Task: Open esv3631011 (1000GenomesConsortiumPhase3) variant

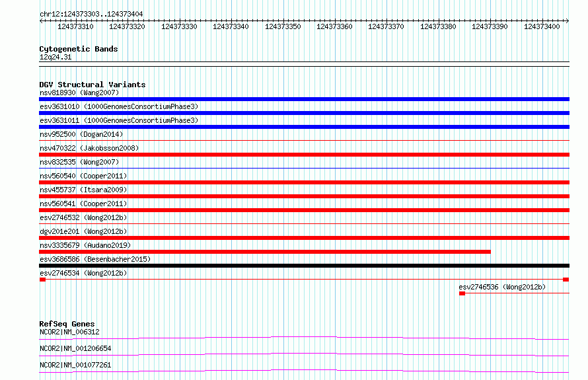Action: click(x=119, y=120)
